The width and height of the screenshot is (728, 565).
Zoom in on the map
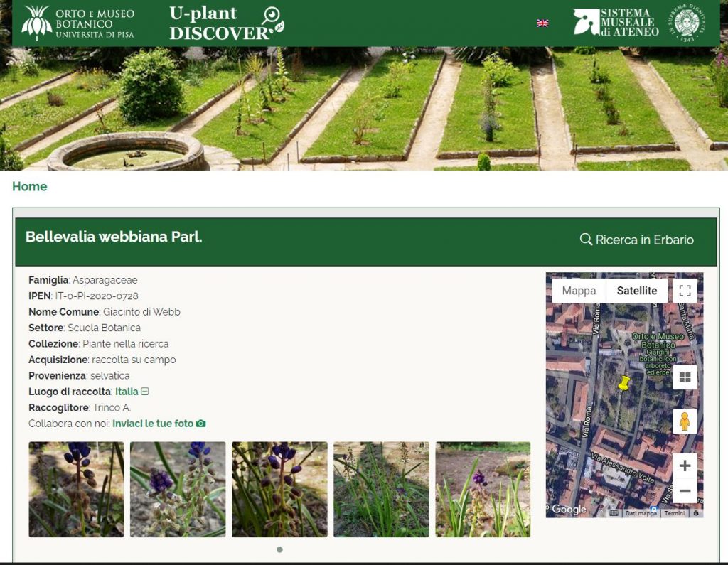coord(685,466)
